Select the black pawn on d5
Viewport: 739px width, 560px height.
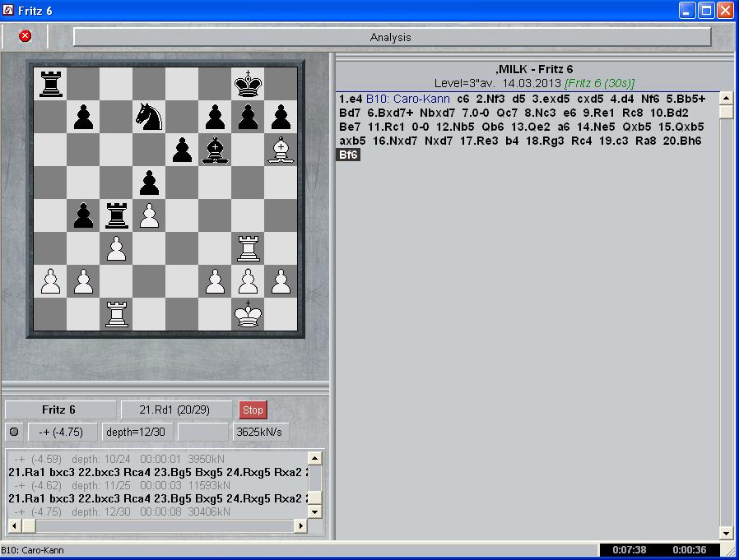149,183
